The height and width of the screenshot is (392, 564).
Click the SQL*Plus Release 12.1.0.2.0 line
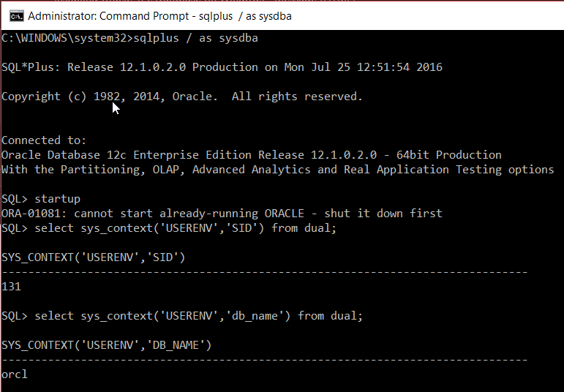pyautogui.click(x=222, y=67)
